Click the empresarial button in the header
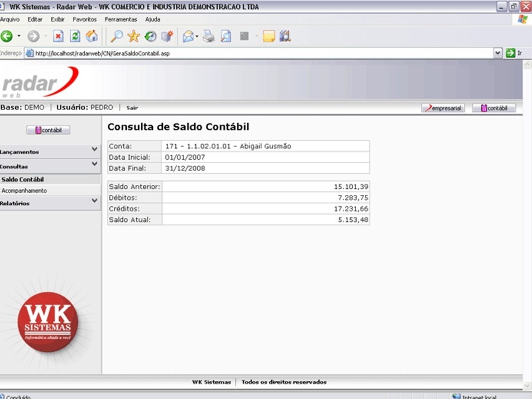This screenshot has width=532, height=399. [x=443, y=108]
